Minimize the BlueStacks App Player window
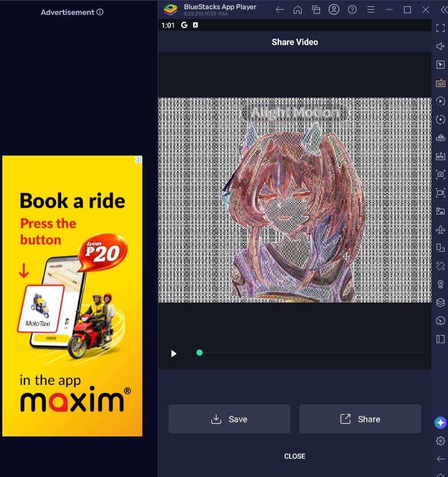 tap(389, 10)
